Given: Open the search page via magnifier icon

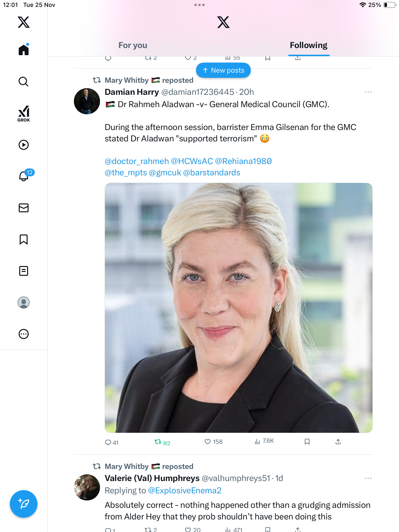Looking at the screenshot, I should 24,82.
